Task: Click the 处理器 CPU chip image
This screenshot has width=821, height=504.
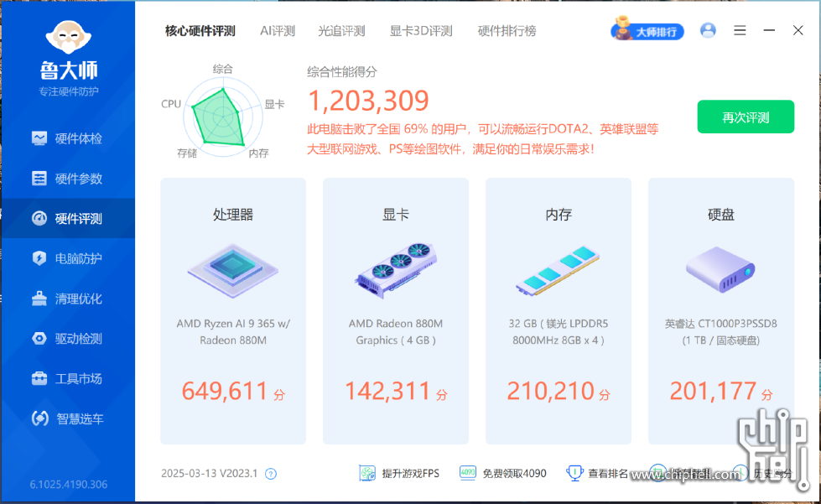Action: (x=233, y=270)
